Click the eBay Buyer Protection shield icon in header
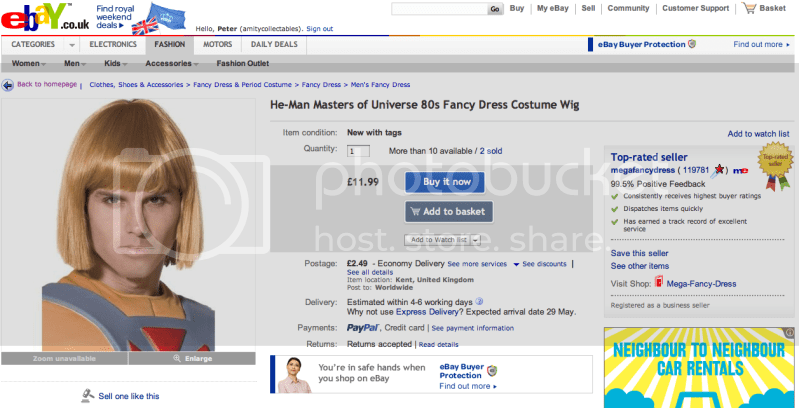Image resolution: width=799 pixels, height=408 pixels. [x=691, y=44]
